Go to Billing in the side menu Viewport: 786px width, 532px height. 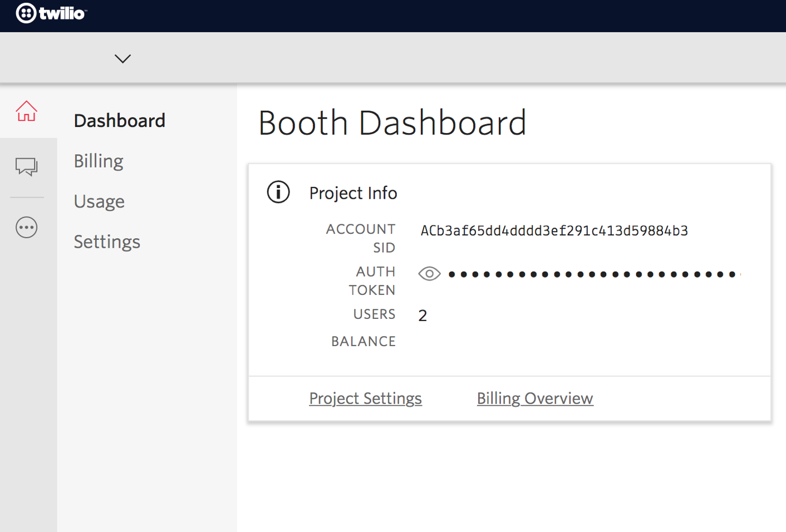pos(99,161)
